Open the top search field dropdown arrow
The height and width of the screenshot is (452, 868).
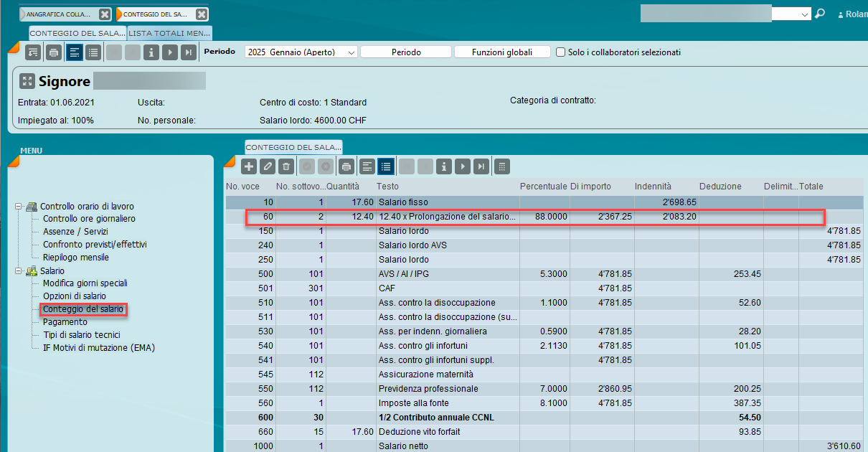(804, 14)
